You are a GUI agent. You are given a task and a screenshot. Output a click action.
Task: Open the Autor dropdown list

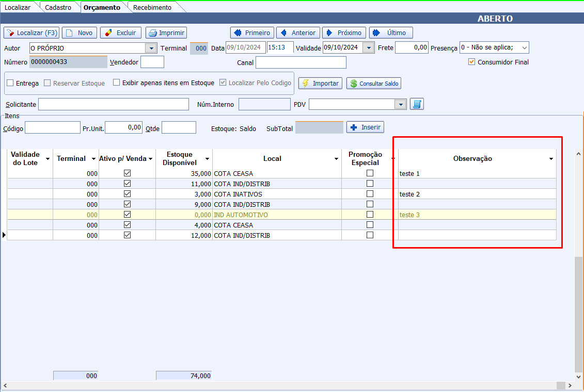pos(151,48)
